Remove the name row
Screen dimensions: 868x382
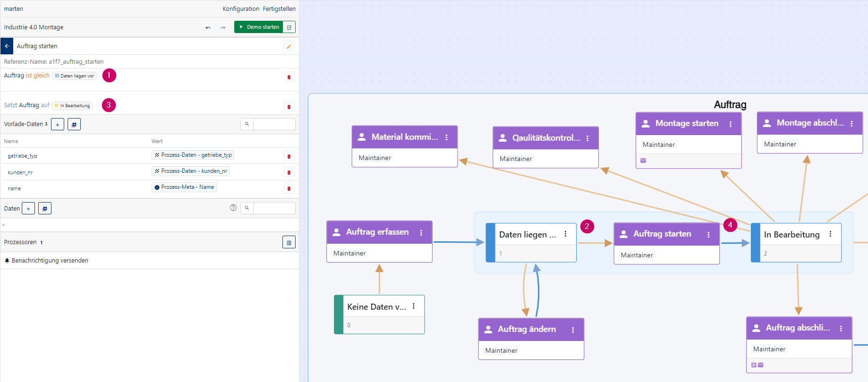tap(289, 188)
